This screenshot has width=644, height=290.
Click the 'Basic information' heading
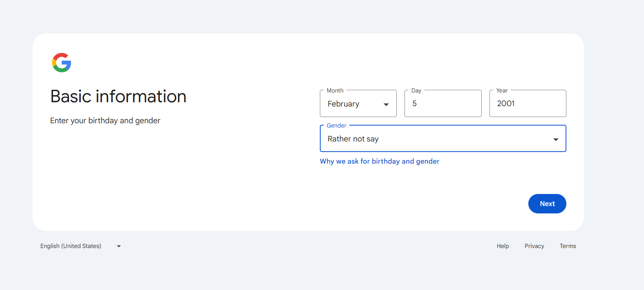(118, 96)
